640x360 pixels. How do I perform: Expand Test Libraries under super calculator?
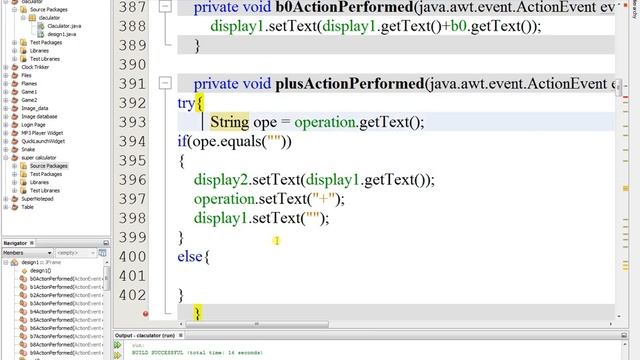coord(14,190)
